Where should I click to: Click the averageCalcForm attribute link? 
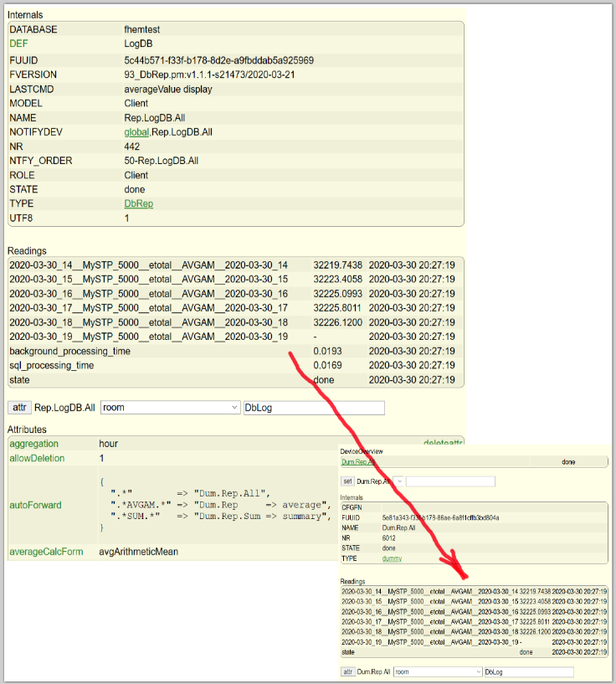click(46, 552)
